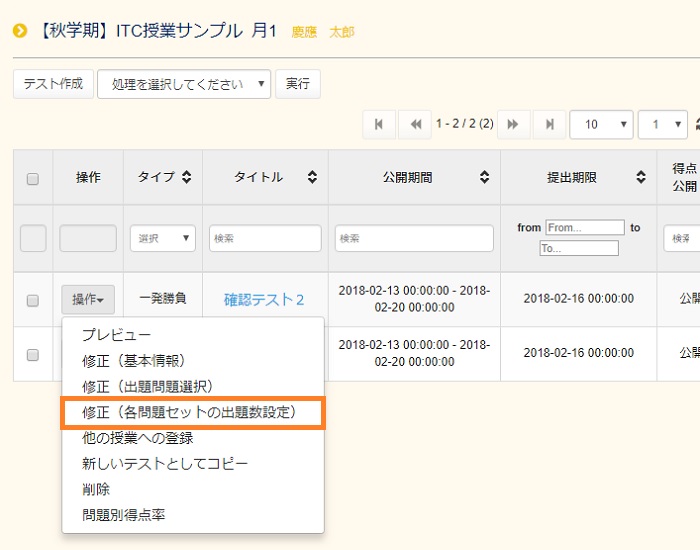Screen dimensions: 700x550
Task: Check the second test row checkbox
Action: point(33,354)
